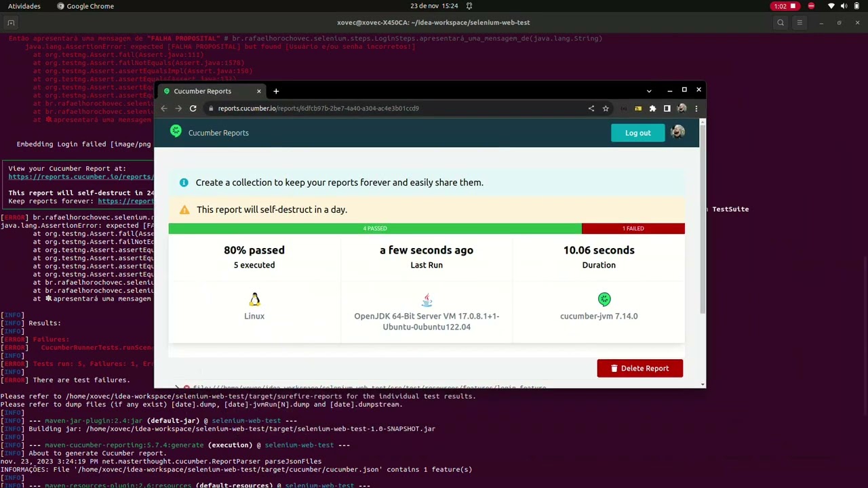View site information lock icon
This screenshot has width=868, height=488.
pyautogui.click(x=212, y=108)
